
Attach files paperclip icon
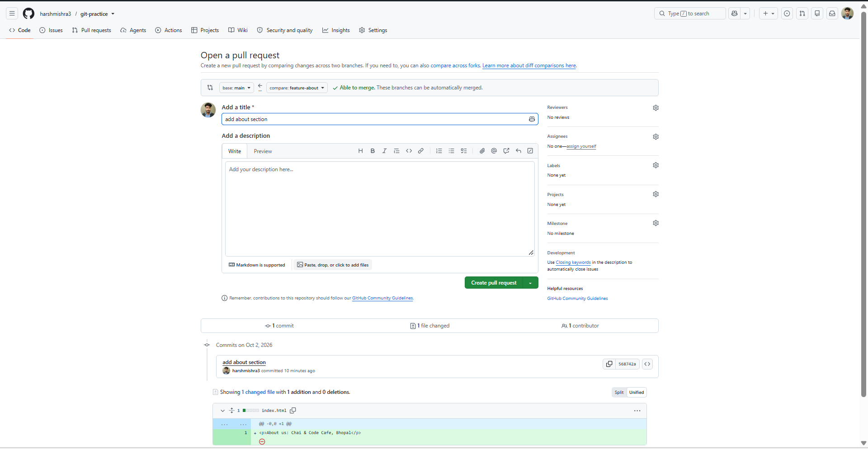pyautogui.click(x=482, y=151)
